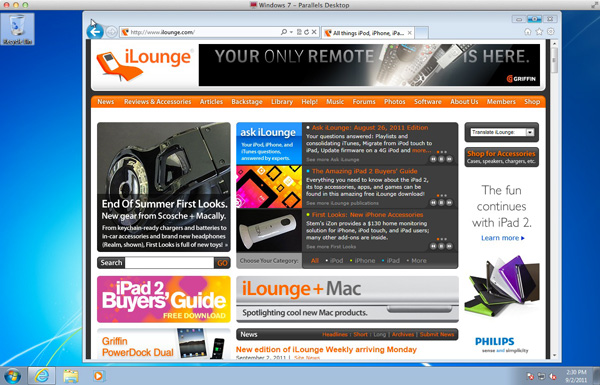
Task: Click next control in First Looks row
Action: pos(449,246)
